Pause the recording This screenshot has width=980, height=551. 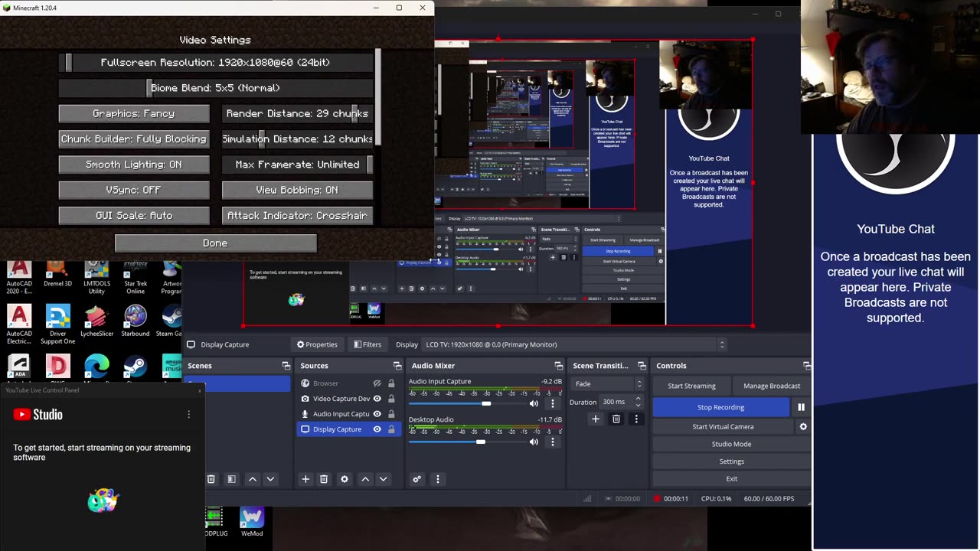[801, 407]
